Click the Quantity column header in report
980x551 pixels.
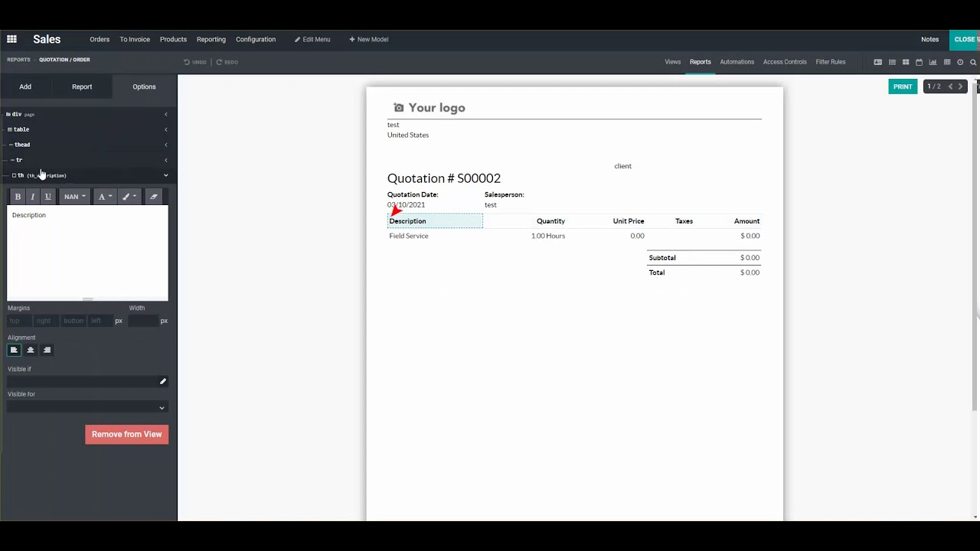pyautogui.click(x=550, y=221)
